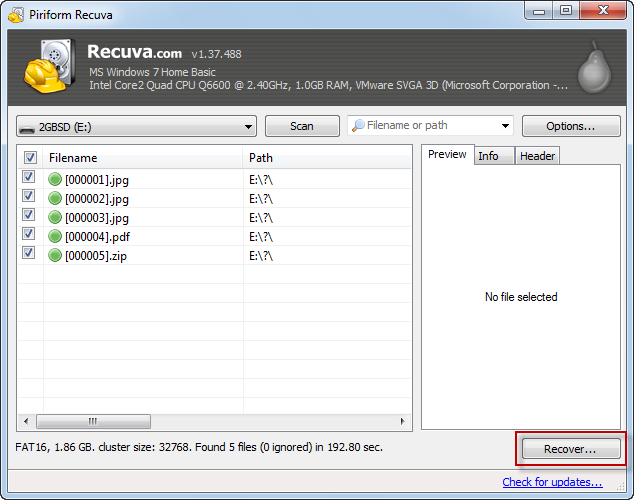Click the Recuva title bar app icon

tap(16, 15)
